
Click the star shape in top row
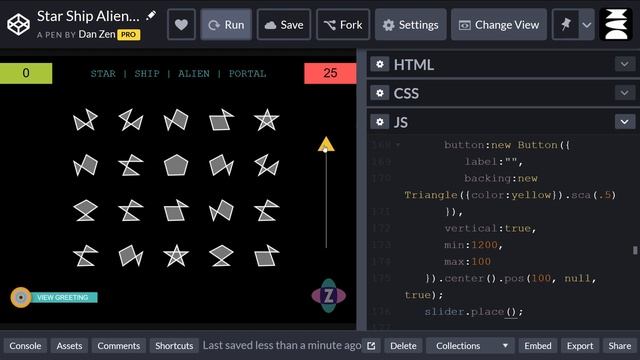267,120
